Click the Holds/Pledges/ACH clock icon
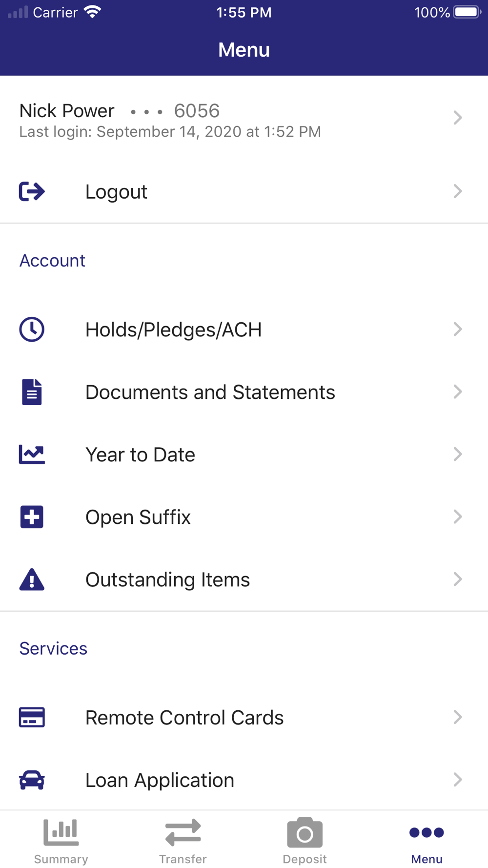This screenshot has height=868, width=488. [x=32, y=330]
